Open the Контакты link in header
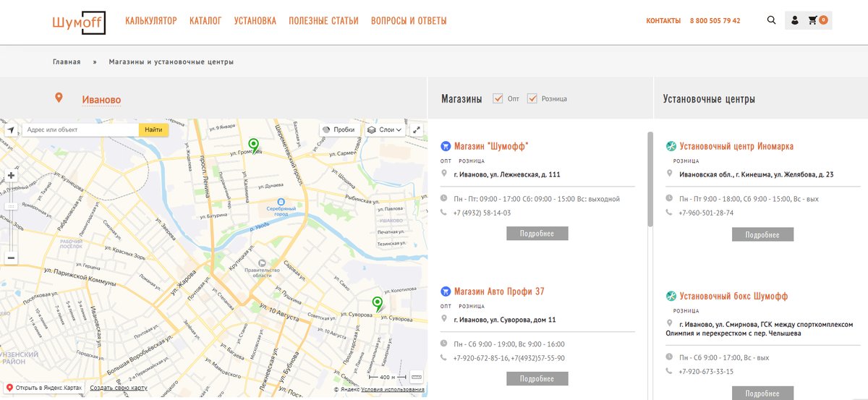Image resolution: width=868 pixels, height=400 pixels. (663, 21)
